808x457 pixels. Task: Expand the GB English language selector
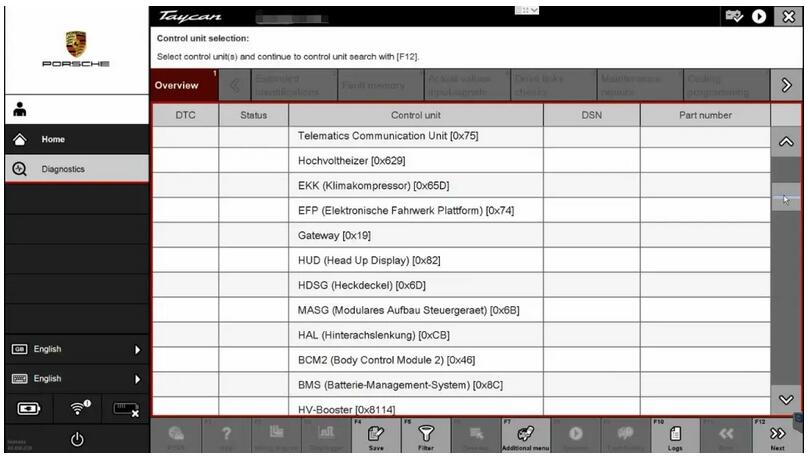coord(76,349)
